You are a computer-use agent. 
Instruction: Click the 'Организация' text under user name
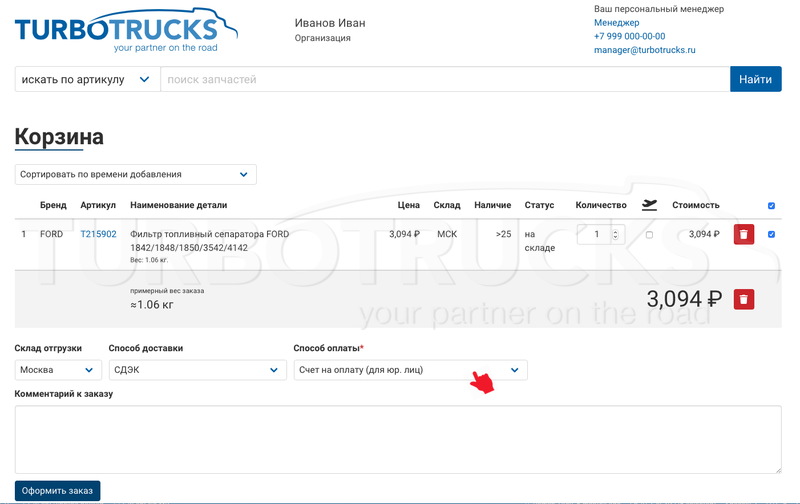point(322,38)
